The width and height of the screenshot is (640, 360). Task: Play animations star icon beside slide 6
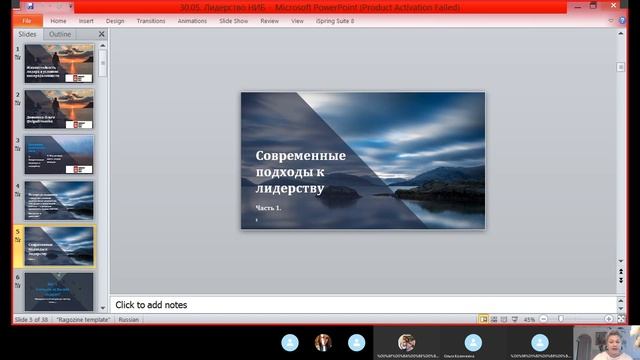coord(18,285)
